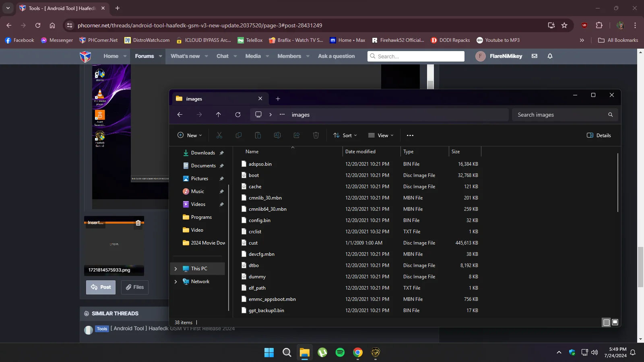Open the New dropdown in Explorer

click(x=190, y=136)
